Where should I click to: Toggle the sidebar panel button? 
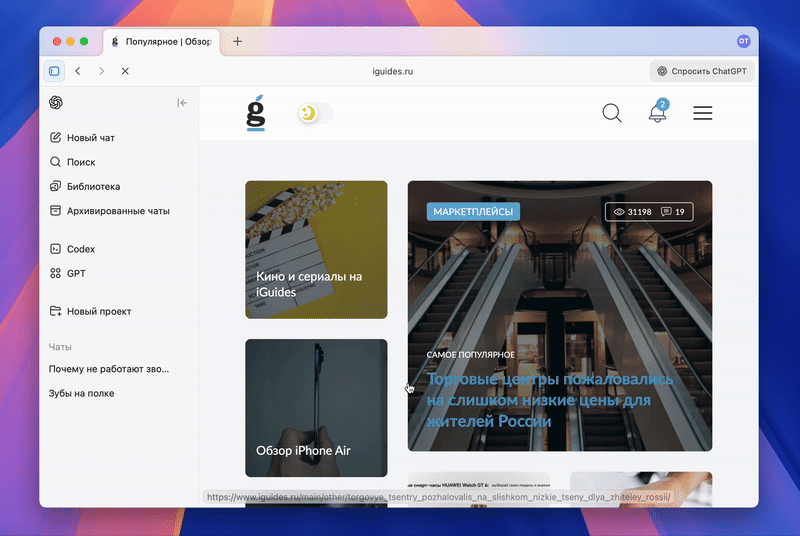pos(54,71)
